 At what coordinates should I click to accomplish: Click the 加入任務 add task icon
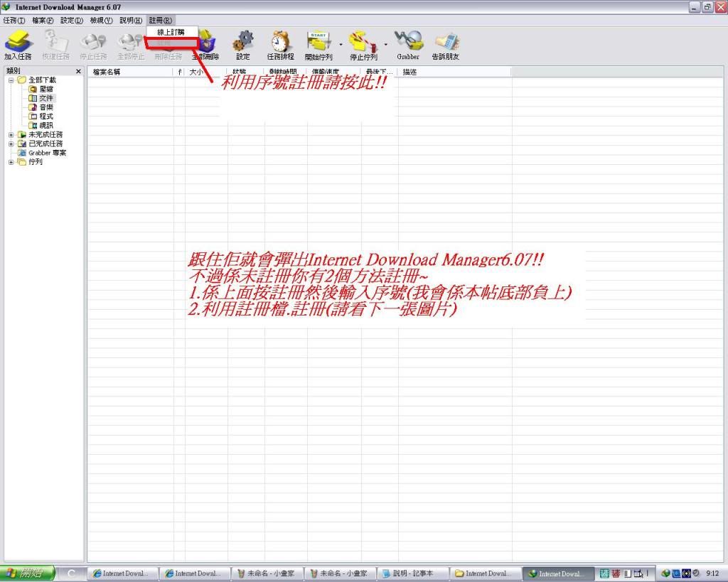click(x=17, y=43)
